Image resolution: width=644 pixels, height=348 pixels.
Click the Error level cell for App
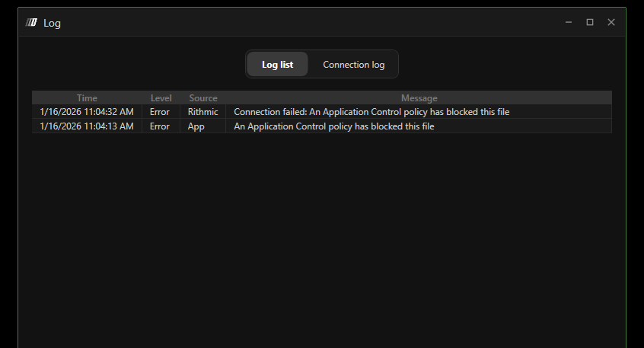click(x=160, y=126)
